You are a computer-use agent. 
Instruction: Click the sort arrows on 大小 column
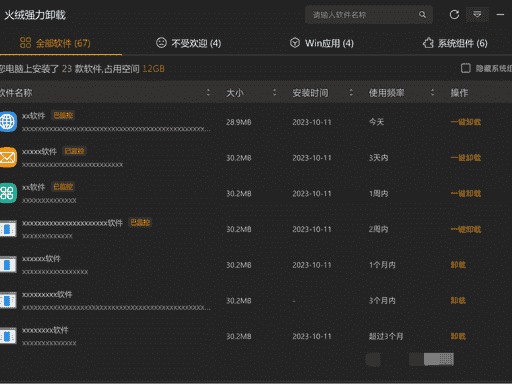click(274, 93)
